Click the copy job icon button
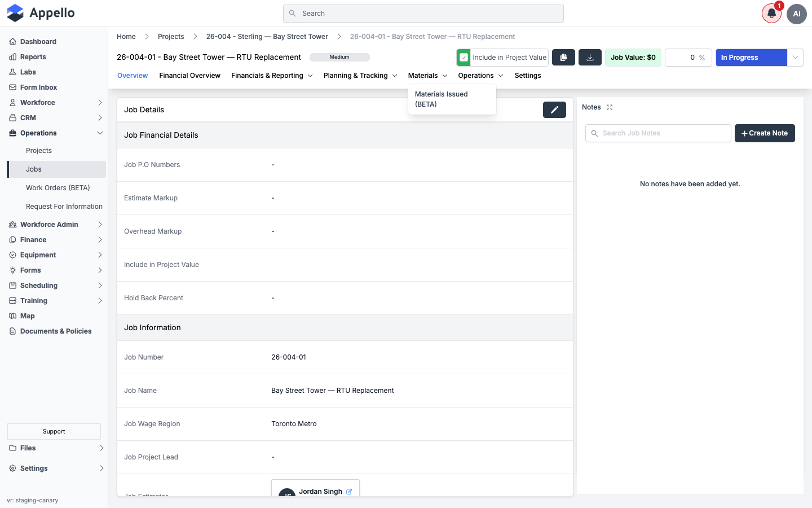Viewport: 812px width, 508px height. pos(563,57)
